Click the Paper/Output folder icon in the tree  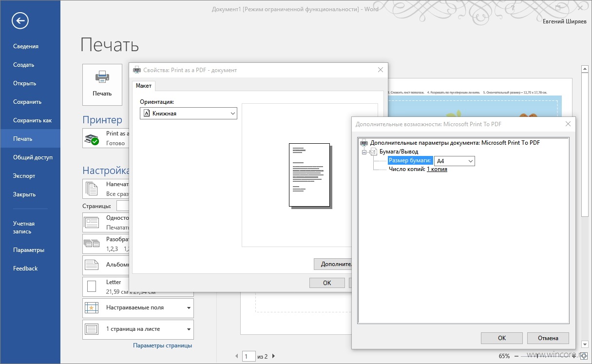point(373,152)
